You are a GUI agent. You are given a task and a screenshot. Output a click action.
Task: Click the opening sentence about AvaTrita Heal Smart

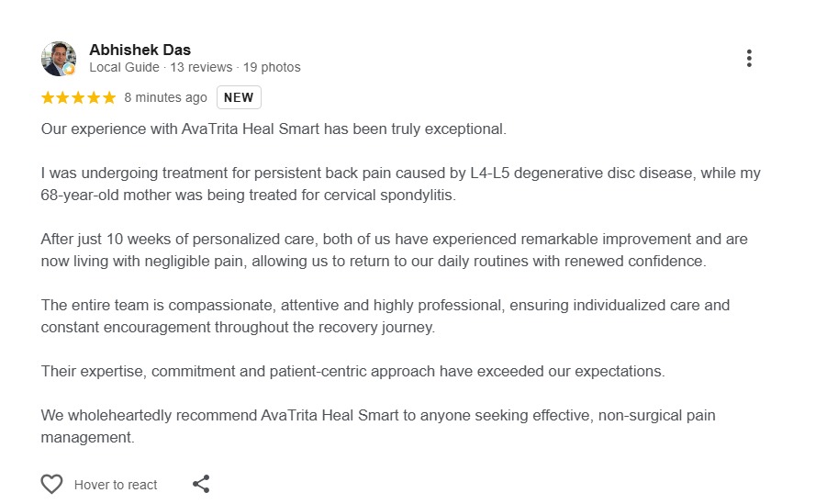[x=274, y=129]
